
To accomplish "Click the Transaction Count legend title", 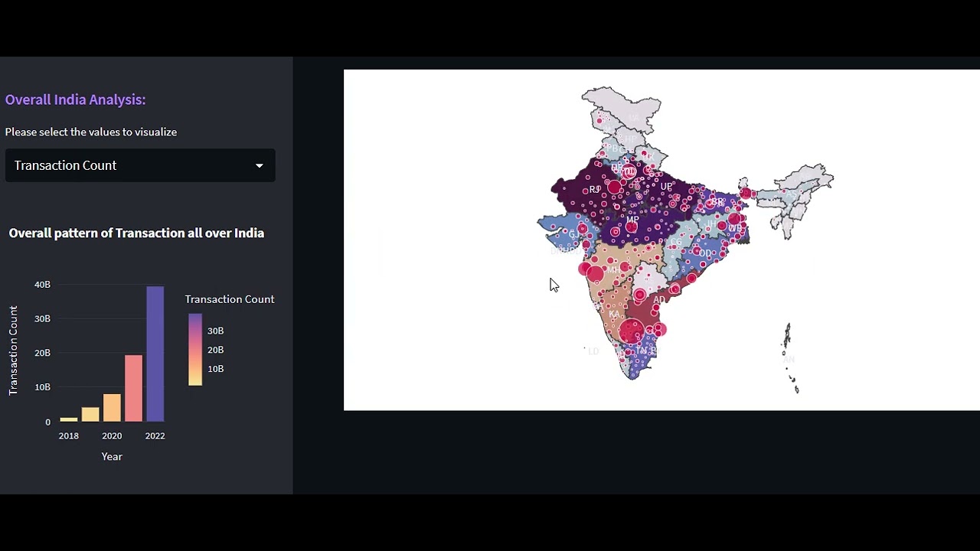I will pyautogui.click(x=230, y=299).
